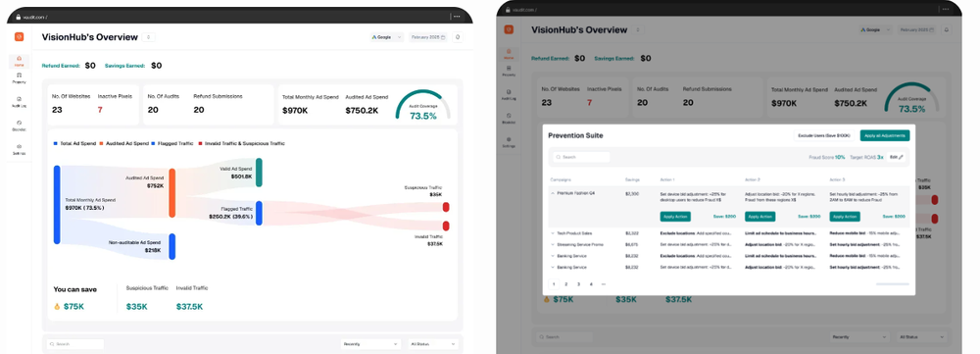This screenshot has width=980, height=354.
Task: Click the Prevention Suite search field
Action: [580, 157]
